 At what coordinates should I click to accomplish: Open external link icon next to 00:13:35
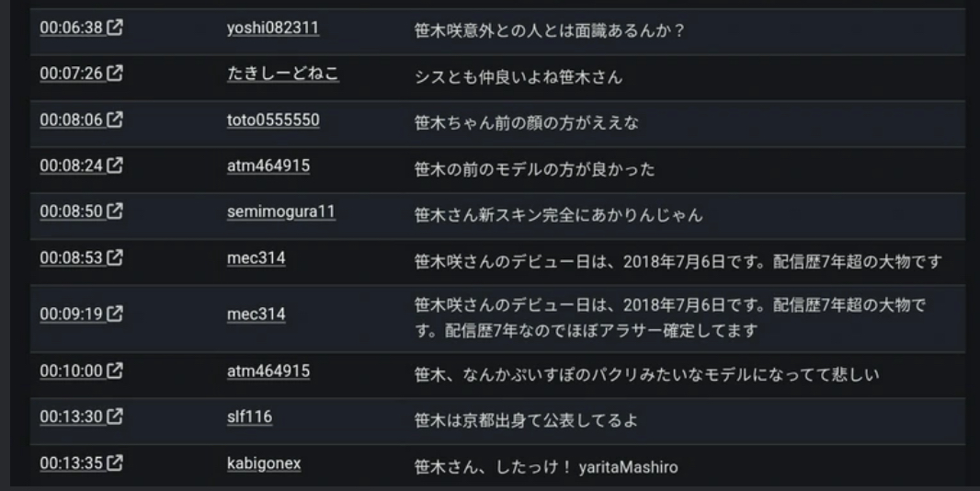(x=115, y=463)
